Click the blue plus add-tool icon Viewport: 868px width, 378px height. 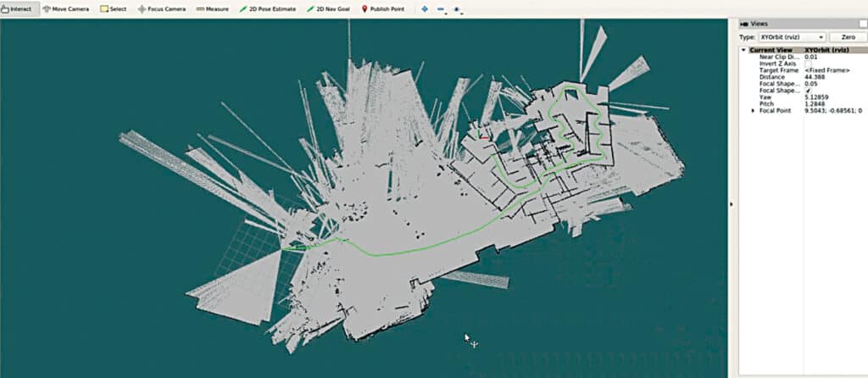click(425, 9)
